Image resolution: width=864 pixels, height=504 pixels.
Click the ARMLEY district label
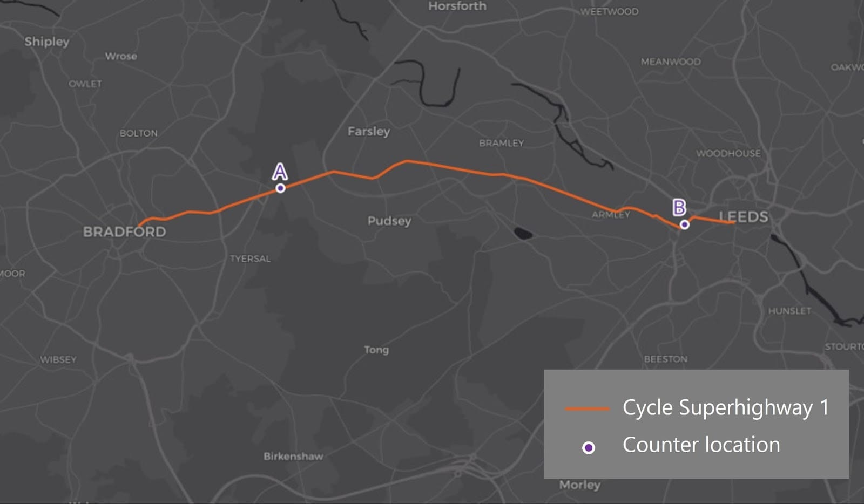(x=611, y=215)
